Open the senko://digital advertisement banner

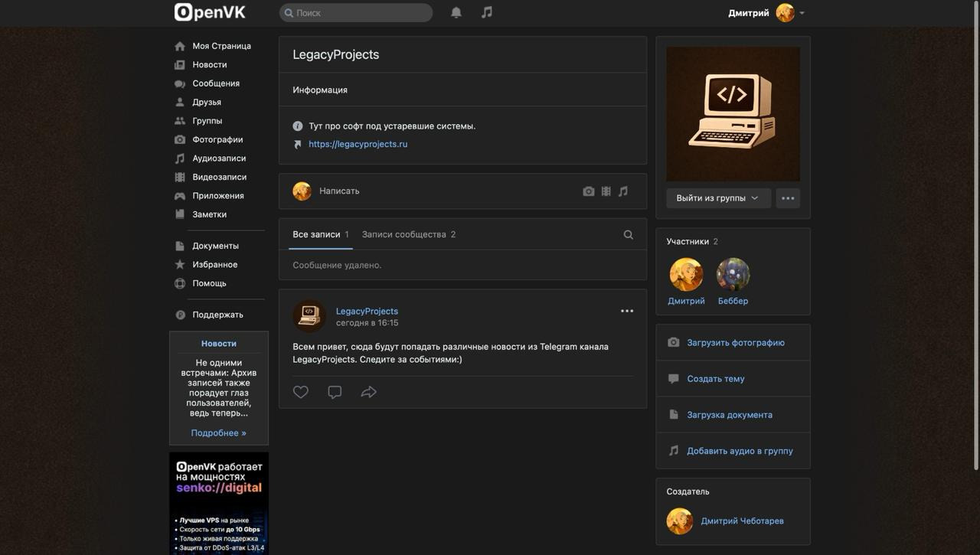(219, 503)
